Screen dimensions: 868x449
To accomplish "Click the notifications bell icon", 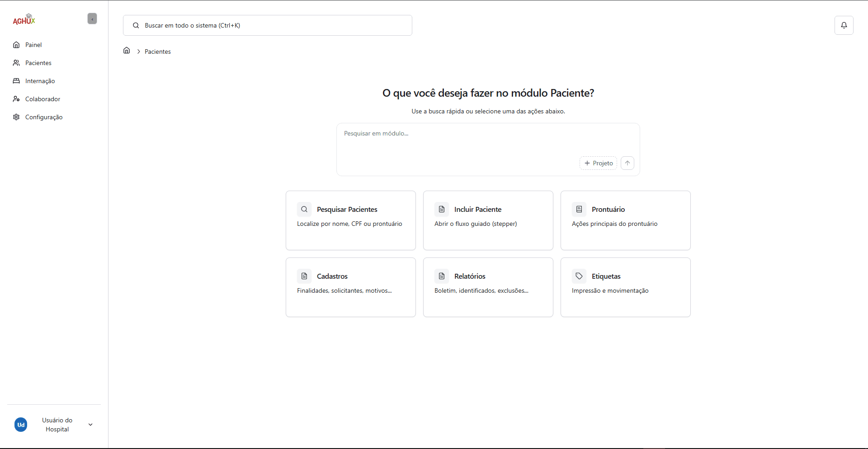I will (844, 25).
